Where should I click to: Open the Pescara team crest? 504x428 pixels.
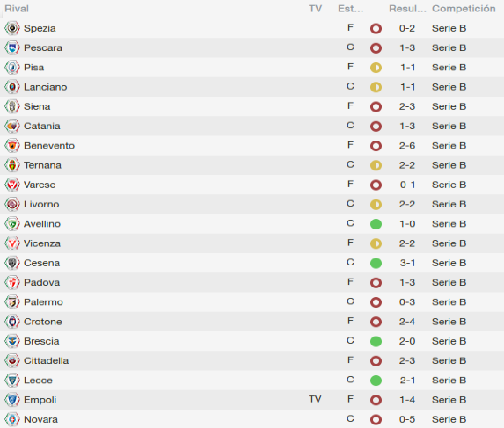[x=12, y=47]
